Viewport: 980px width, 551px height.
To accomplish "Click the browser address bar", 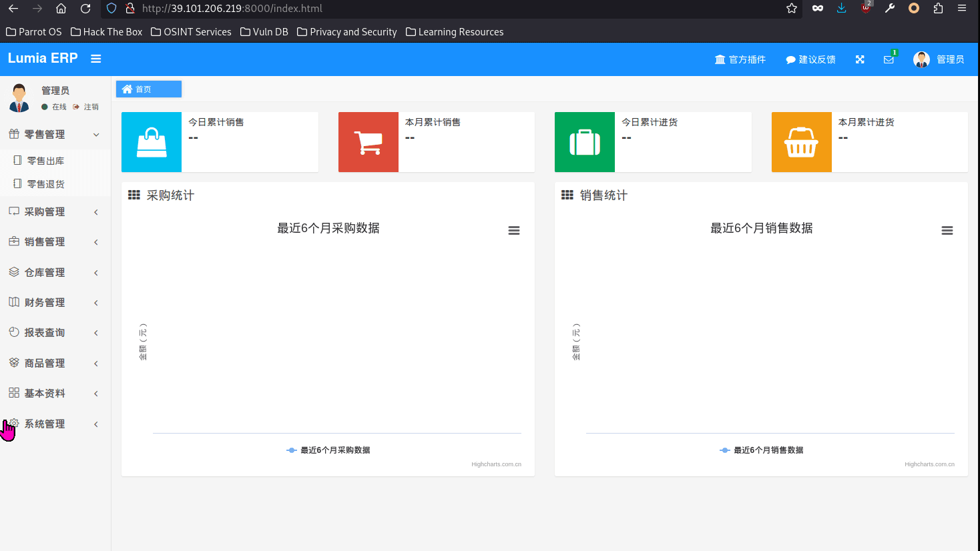I will 454,9.
